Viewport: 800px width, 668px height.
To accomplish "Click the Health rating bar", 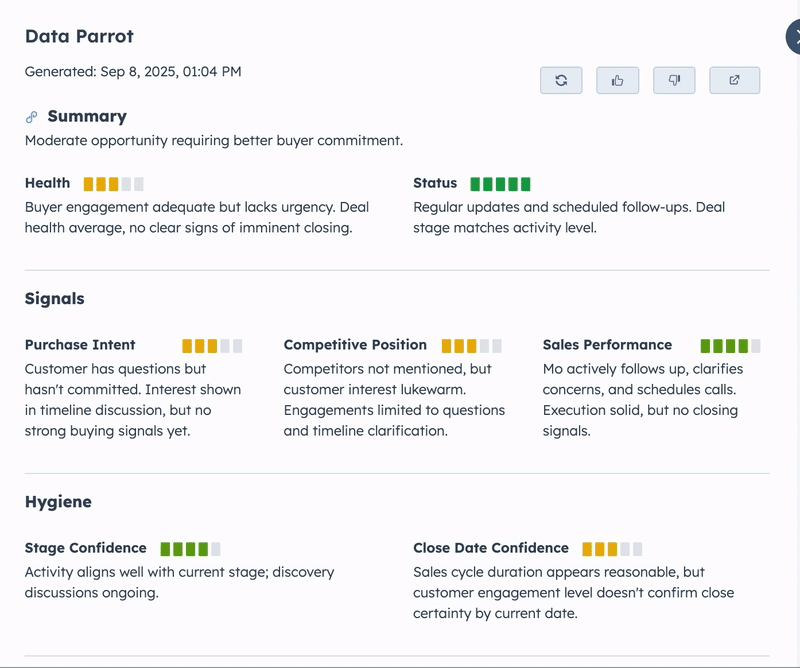I will coord(113,183).
